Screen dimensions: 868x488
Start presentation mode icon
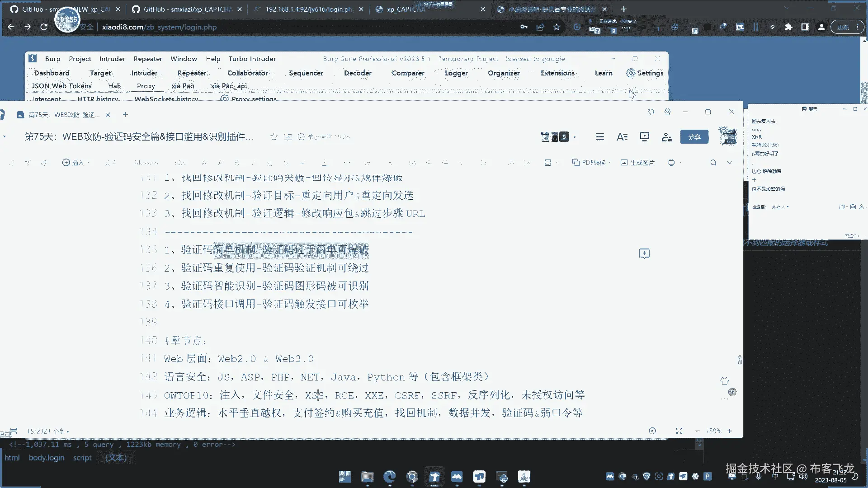point(644,137)
